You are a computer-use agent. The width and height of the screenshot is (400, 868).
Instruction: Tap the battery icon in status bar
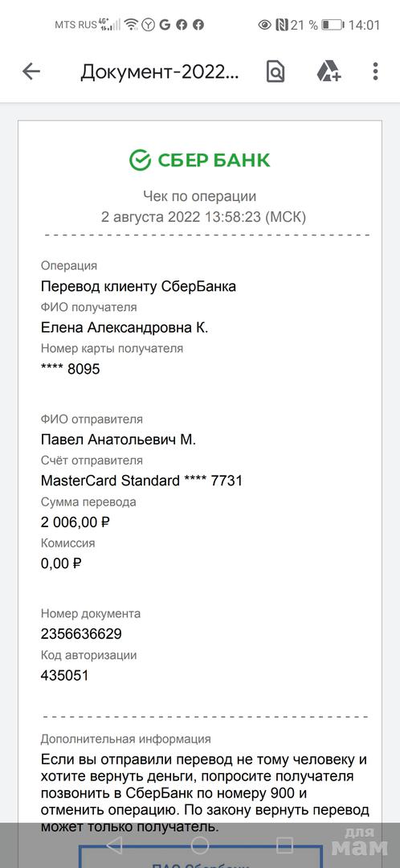(333, 25)
